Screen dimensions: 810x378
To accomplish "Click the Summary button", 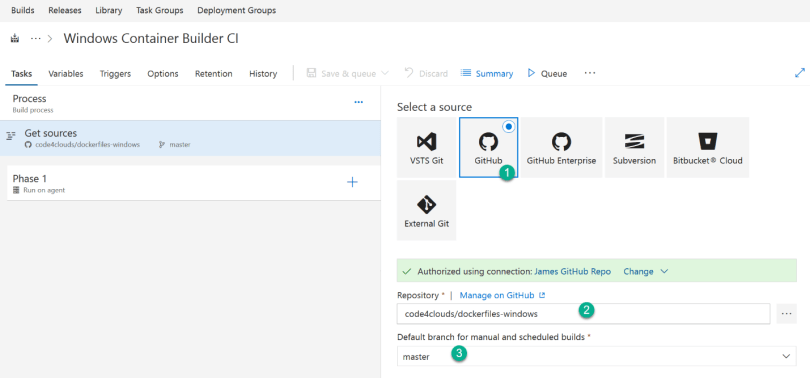I will (x=487, y=74).
